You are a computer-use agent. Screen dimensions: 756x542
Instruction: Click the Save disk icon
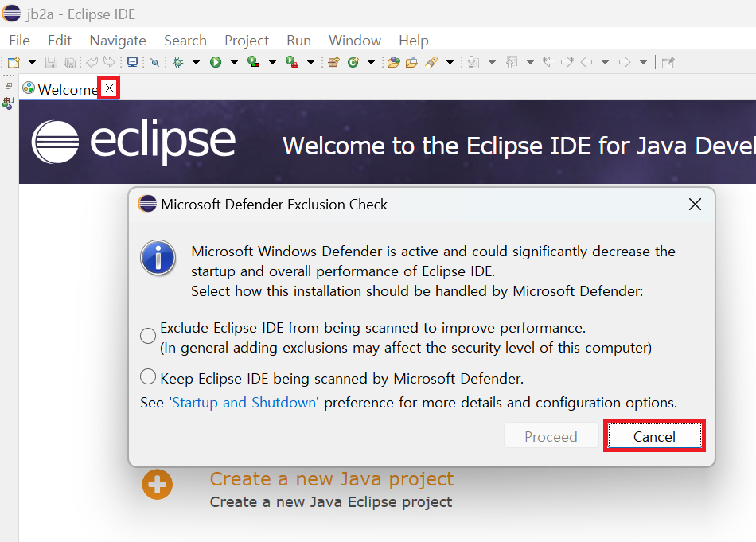click(x=51, y=62)
